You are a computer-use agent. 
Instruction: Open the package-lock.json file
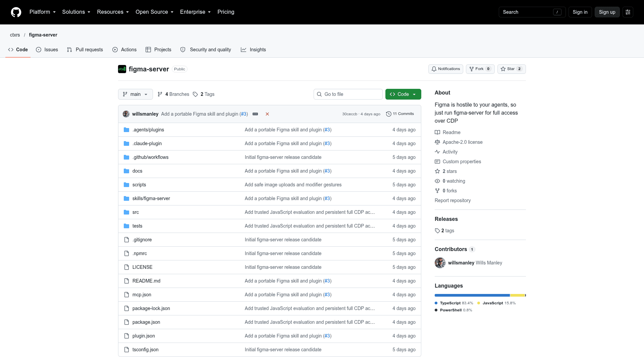[151, 308]
